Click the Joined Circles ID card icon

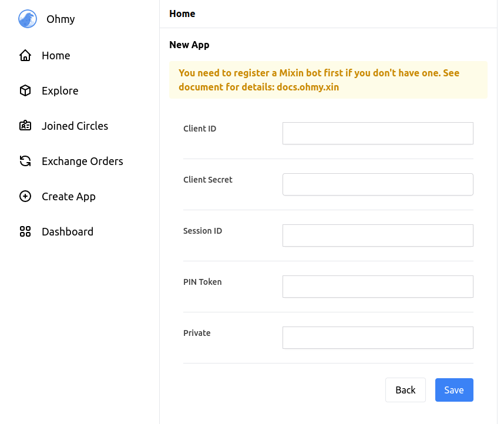point(25,126)
